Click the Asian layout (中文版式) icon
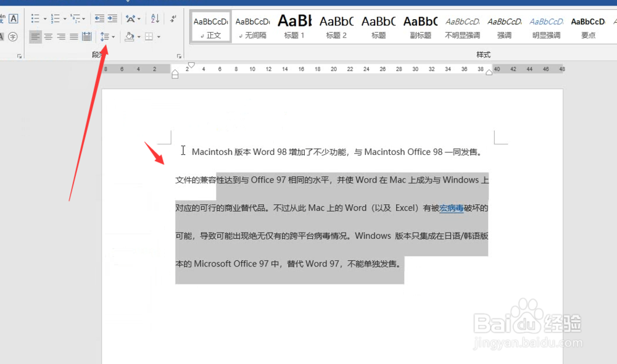The width and height of the screenshot is (617, 364). (x=130, y=19)
